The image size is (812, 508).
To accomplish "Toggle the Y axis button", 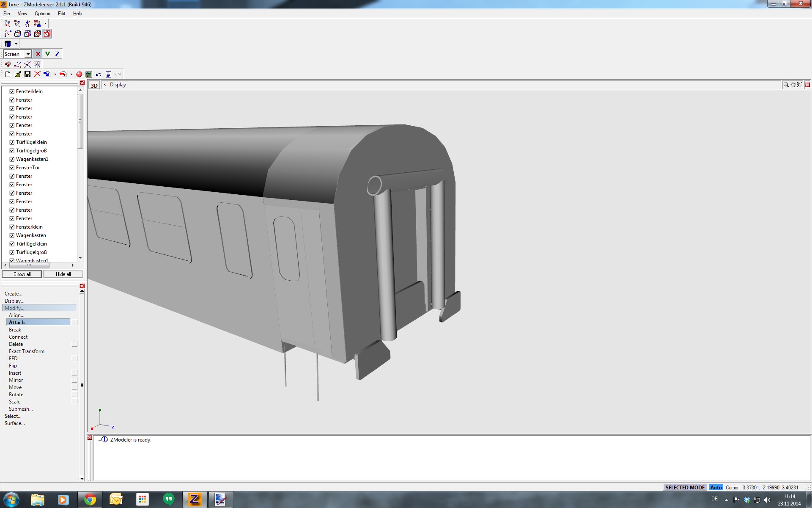I will click(47, 54).
